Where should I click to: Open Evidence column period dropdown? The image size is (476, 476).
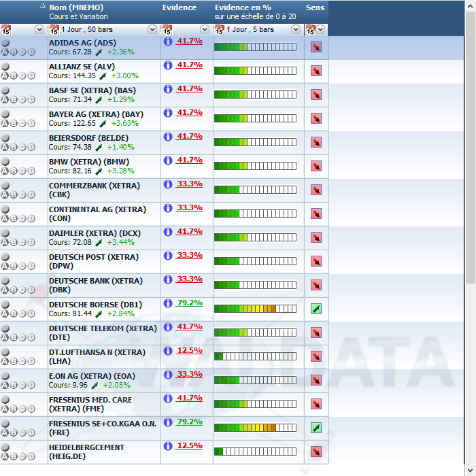coord(205,29)
